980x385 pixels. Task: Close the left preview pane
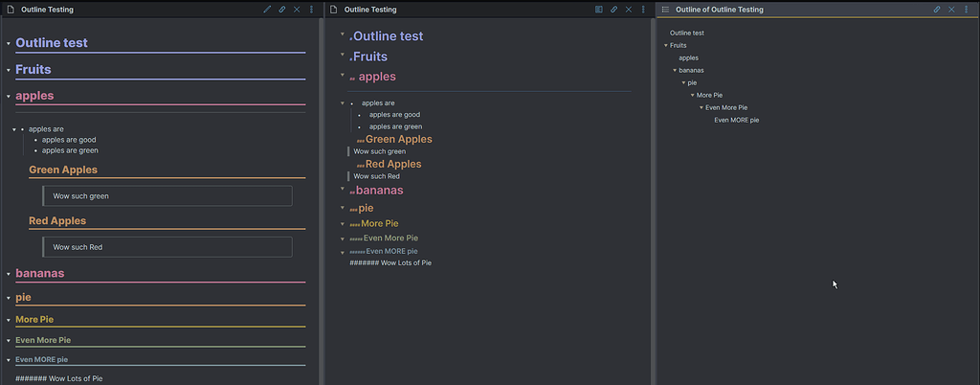pyautogui.click(x=297, y=10)
